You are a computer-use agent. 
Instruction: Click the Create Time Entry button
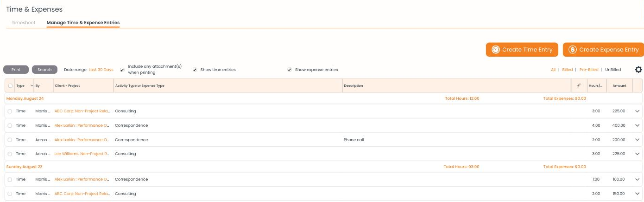522,50
